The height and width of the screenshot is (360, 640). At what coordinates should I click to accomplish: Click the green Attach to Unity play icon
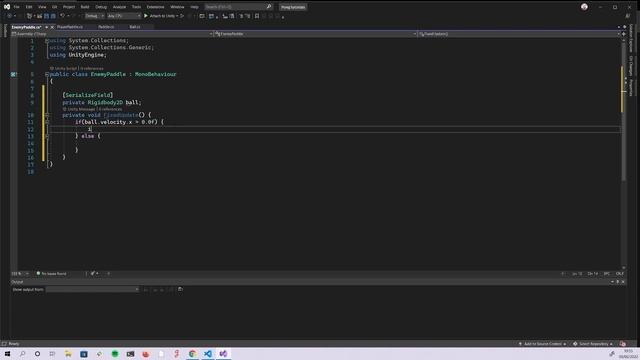point(146,16)
